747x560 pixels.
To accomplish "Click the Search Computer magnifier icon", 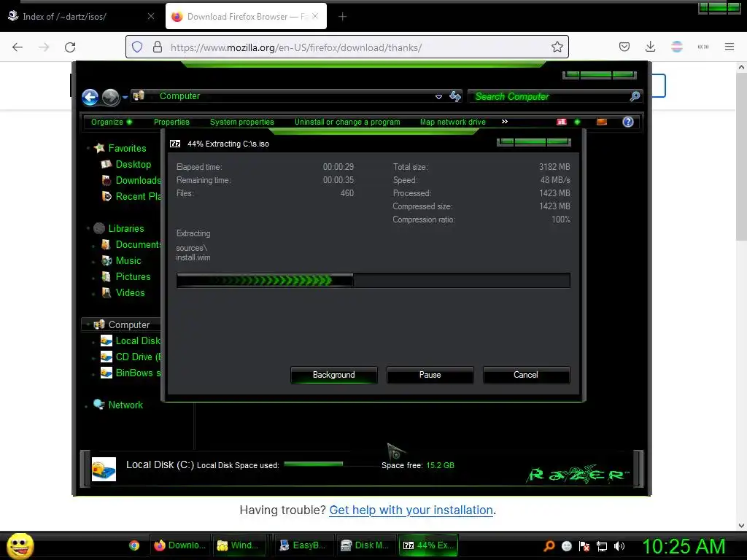I will coord(635,97).
